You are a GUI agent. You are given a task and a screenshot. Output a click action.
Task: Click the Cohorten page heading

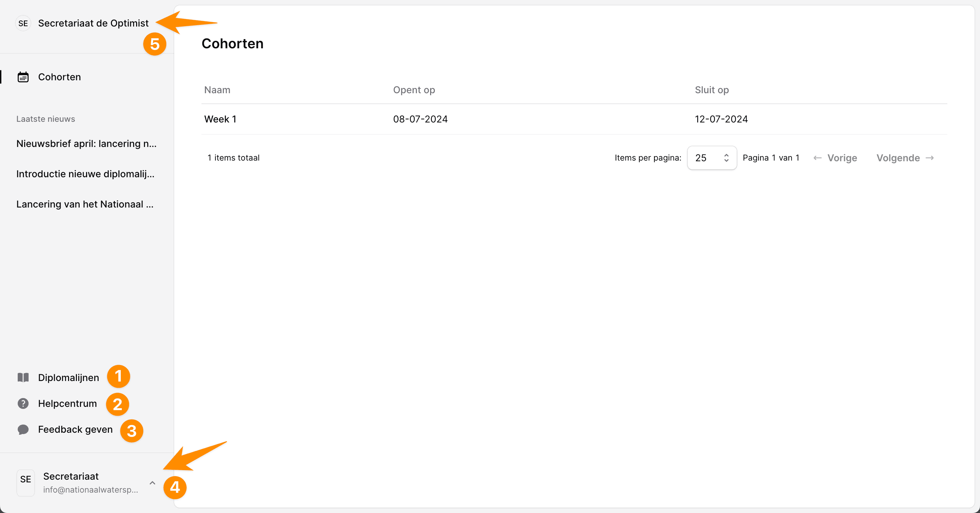[232, 43]
